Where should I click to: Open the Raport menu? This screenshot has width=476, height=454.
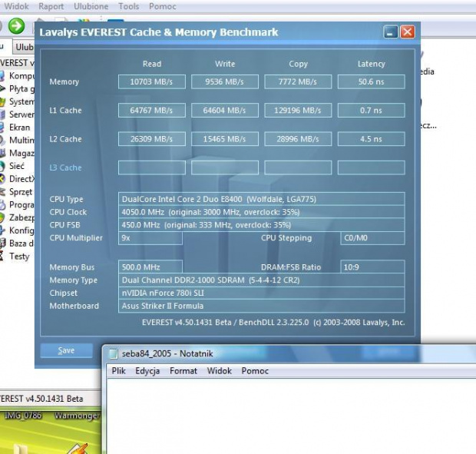coord(51,6)
